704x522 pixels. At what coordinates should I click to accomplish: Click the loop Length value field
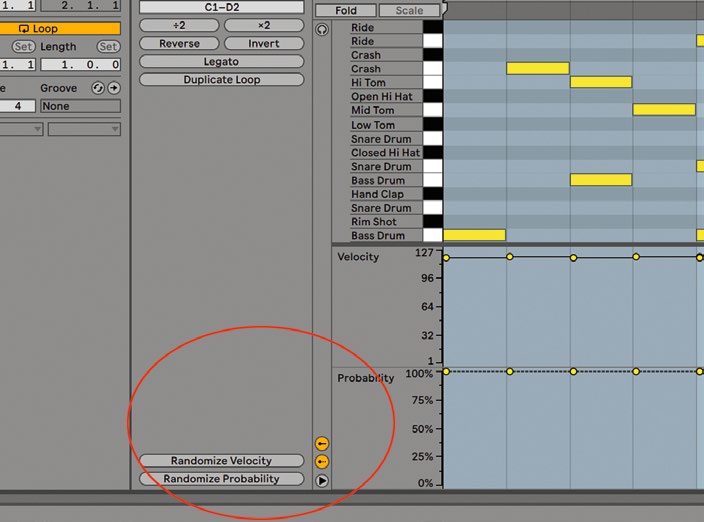80,65
